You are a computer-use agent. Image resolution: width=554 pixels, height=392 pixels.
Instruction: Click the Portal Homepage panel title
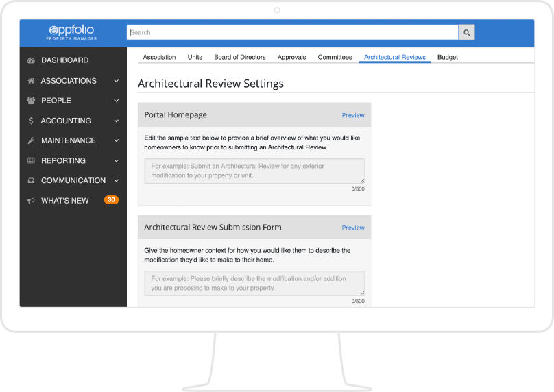(176, 114)
